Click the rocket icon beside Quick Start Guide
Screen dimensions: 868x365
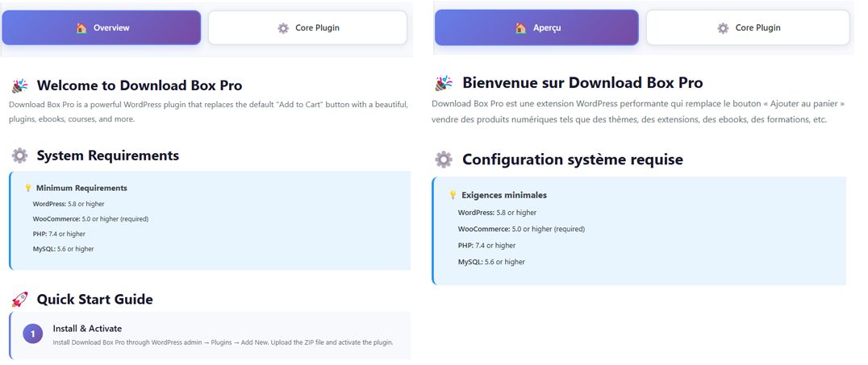(x=20, y=300)
